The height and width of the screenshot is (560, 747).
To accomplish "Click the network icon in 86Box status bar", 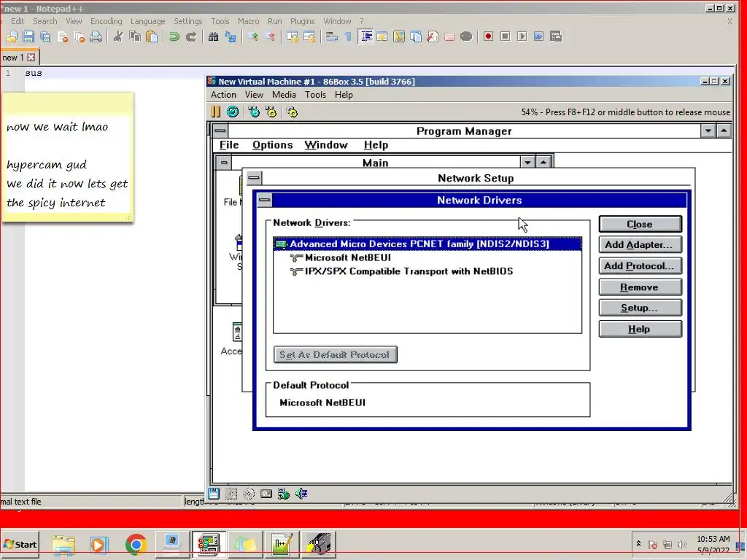I will click(284, 494).
